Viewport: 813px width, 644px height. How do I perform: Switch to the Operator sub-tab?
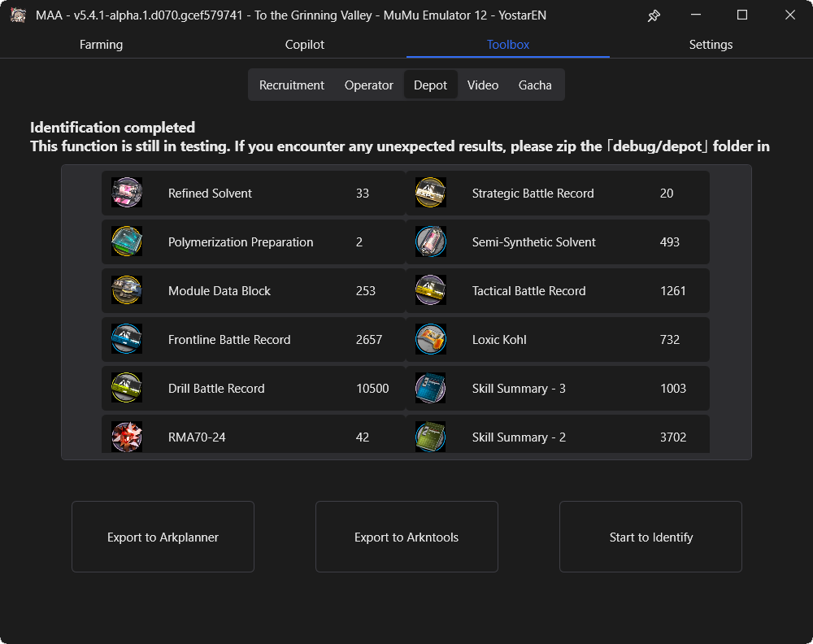pos(368,85)
